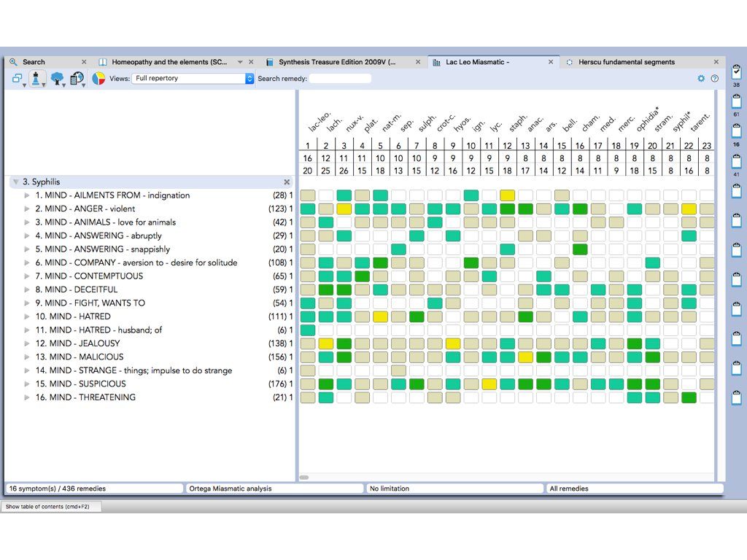Click yellow staph. cell in AILMENTS FROM row
The image size is (747, 560).
(x=508, y=195)
